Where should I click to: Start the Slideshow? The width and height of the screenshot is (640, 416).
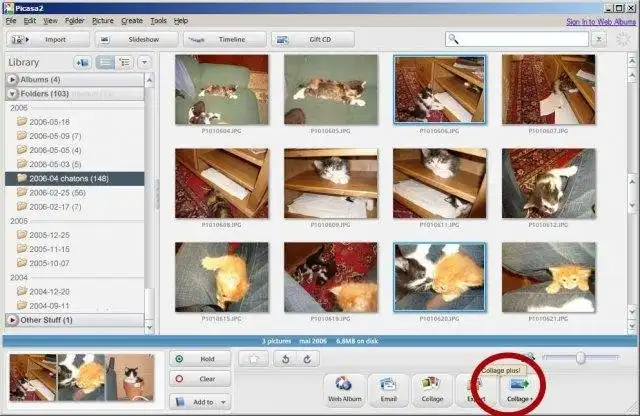pyautogui.click(x=137, y=40)
